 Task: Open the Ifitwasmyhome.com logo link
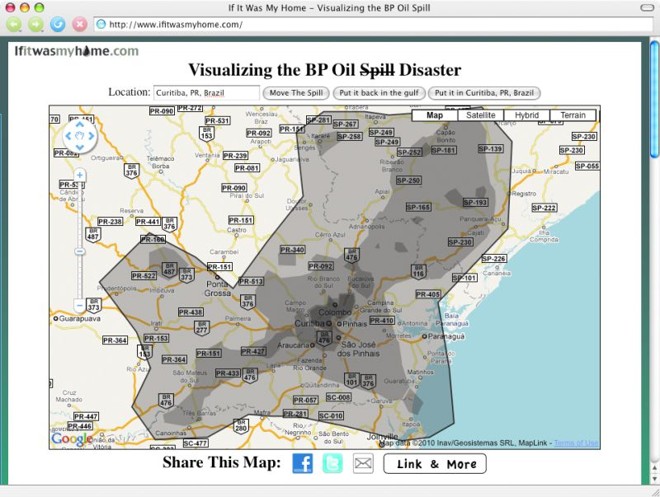pyautogui.click(x=77, y=51)
